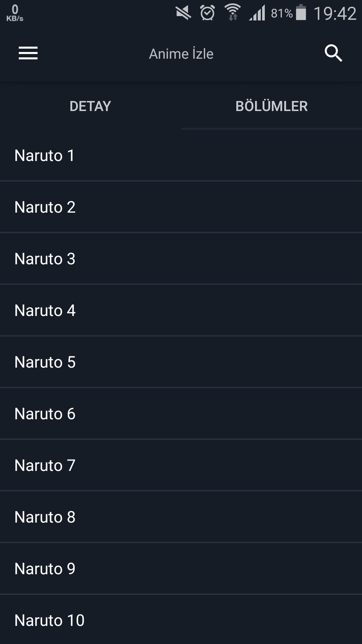Open the Naruto 4 entry

[x=181, y=311]
